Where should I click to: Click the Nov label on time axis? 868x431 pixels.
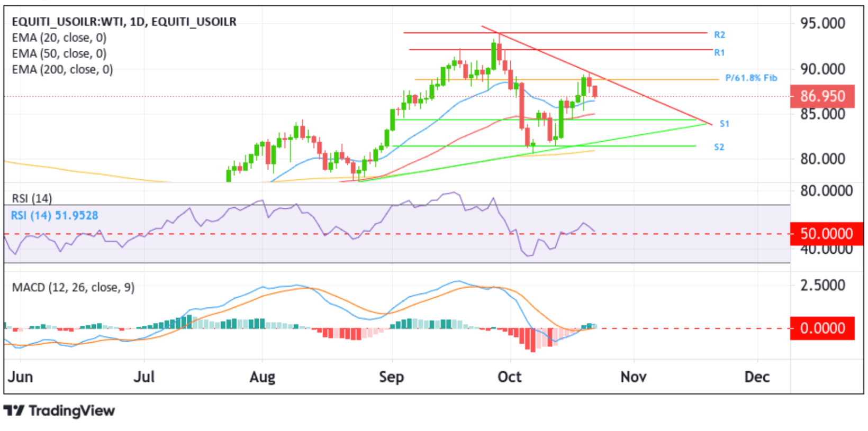tap(634, 377)
